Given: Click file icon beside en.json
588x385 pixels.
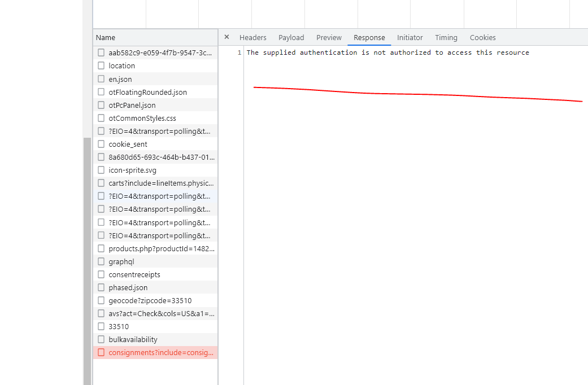Looking at the screenshot, I should pyautogui.click(x=101, y=78).
